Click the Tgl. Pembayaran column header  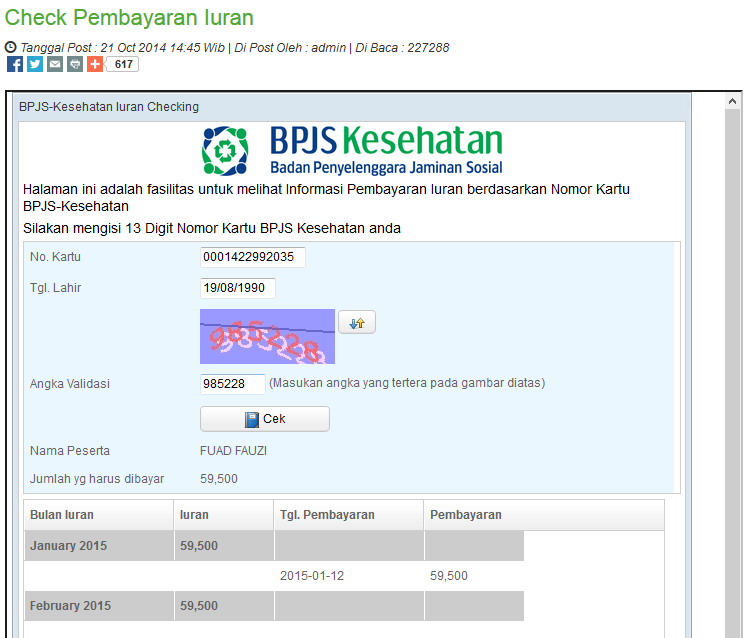(349, 515)
